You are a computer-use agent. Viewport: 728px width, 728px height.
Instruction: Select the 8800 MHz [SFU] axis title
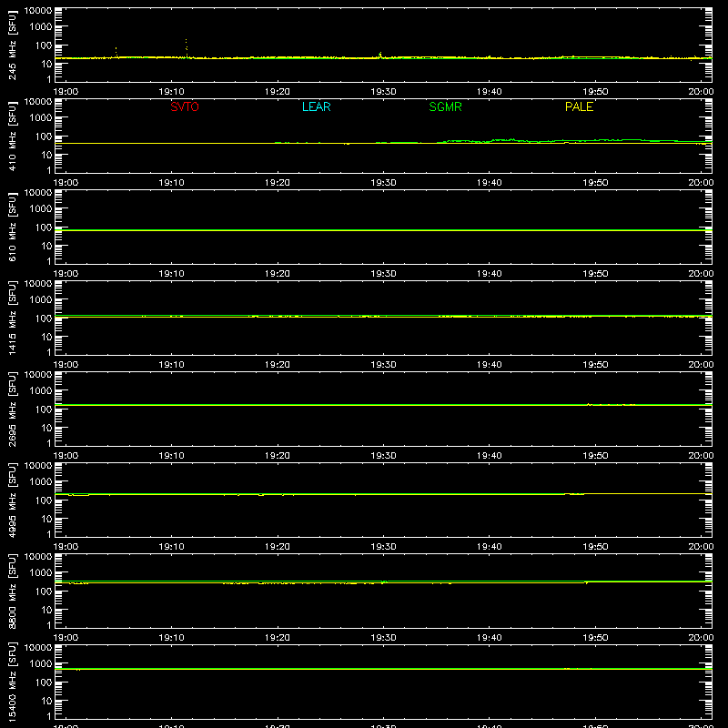(x=12, y=591)
